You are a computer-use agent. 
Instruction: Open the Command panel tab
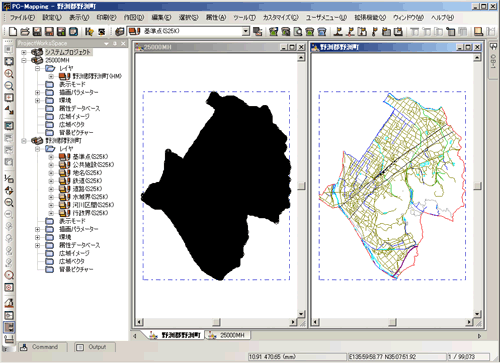point(42,347)
